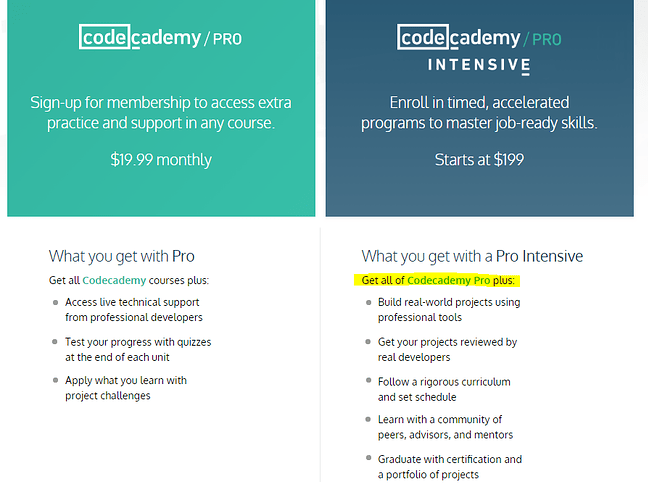Click 'Follow a rigorous curriculum' item

444,389
